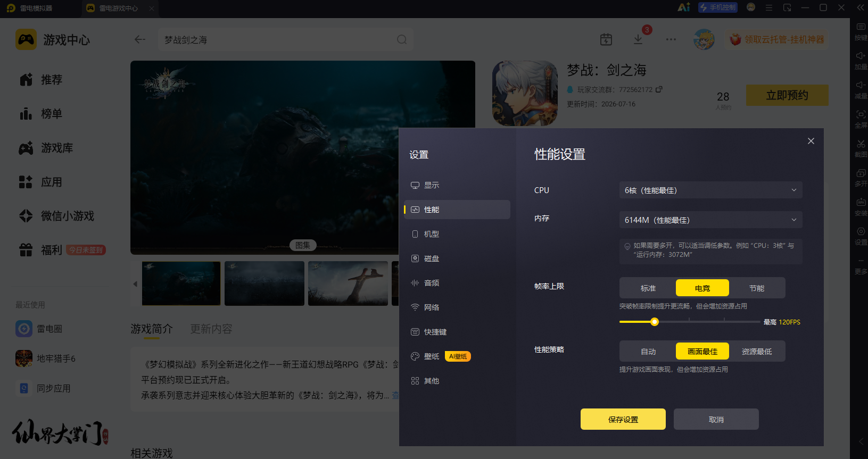This screenshot has width=868, height=459.
Task: Close the 性能设置 dialog
Action: pos(811,141)
